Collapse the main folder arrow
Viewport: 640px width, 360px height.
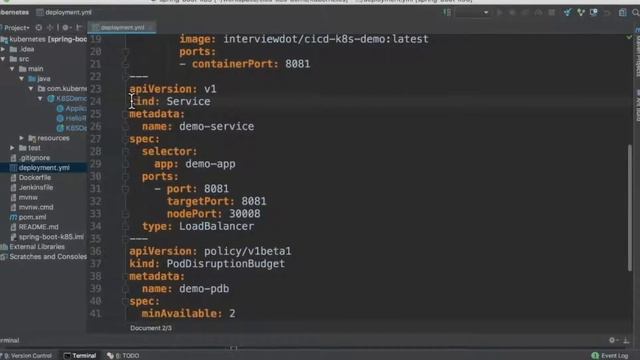click(x=12, y=69)
